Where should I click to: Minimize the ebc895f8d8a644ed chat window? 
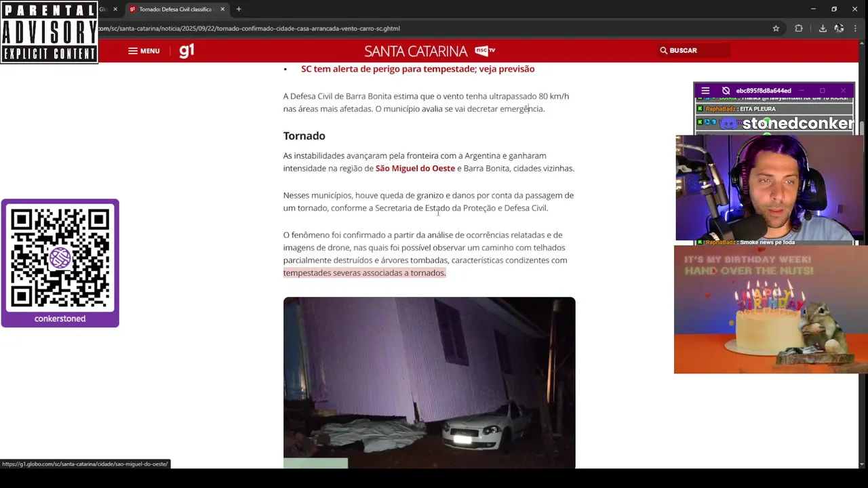[801, 90]
